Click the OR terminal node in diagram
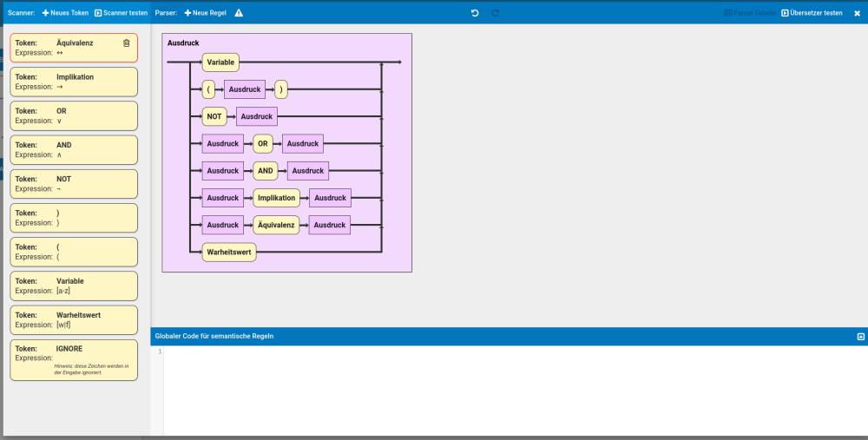 (x=263, y=144)
